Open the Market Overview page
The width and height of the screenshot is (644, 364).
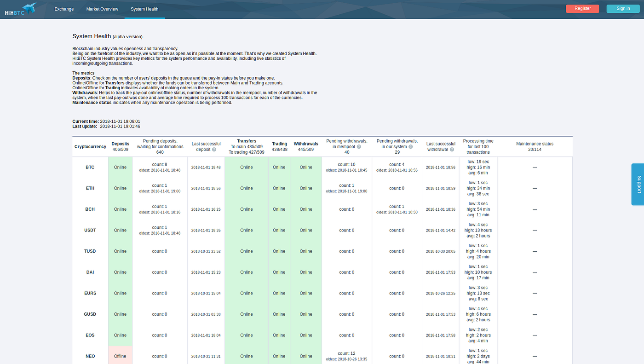pyautogui.click(x=102, y=9)
